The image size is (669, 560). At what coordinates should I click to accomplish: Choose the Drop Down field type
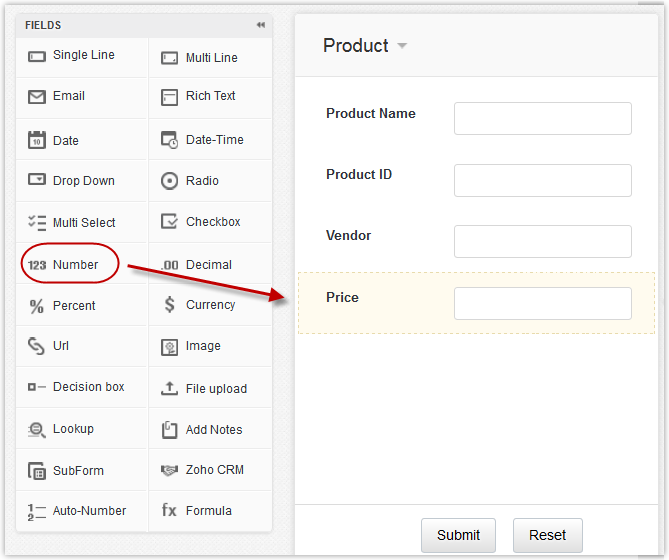click(x=82, y=181)
